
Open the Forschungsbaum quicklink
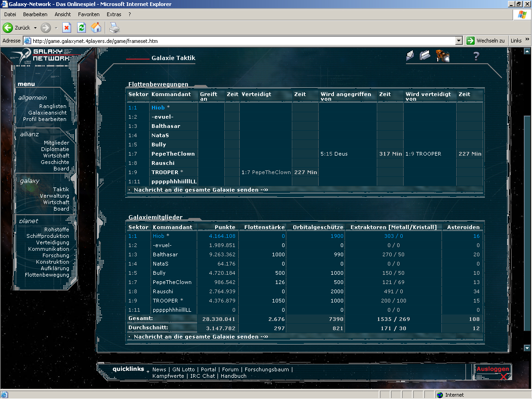click(x=267, y=369)
